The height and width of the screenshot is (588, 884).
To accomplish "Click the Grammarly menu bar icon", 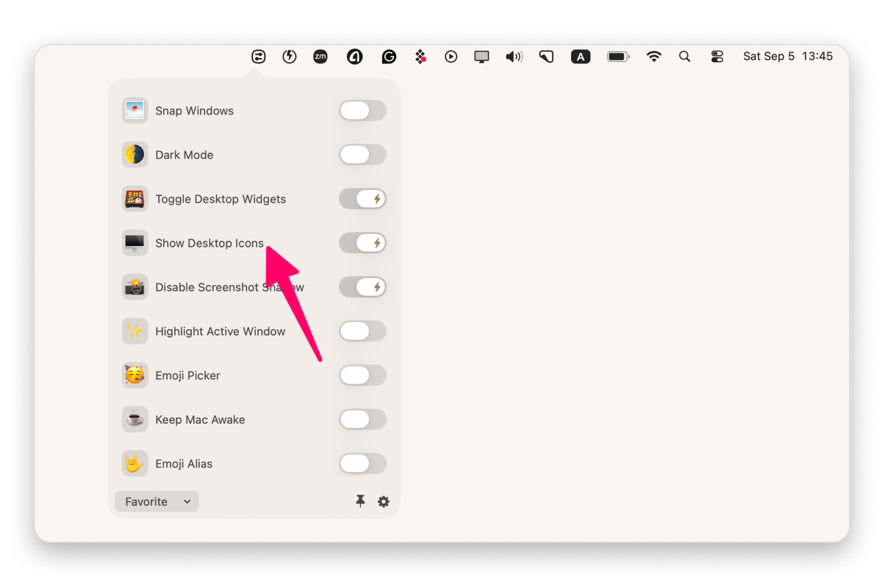I will point(389,57).
